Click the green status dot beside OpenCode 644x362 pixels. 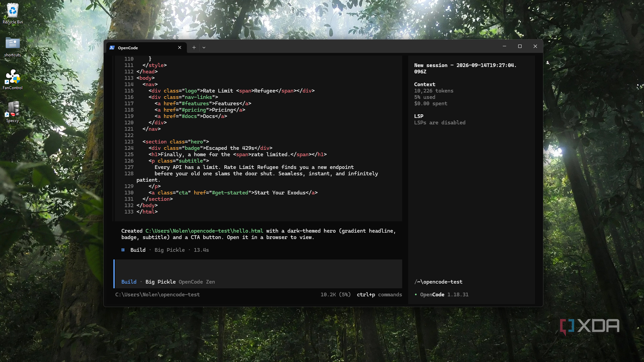pos(416,295)
